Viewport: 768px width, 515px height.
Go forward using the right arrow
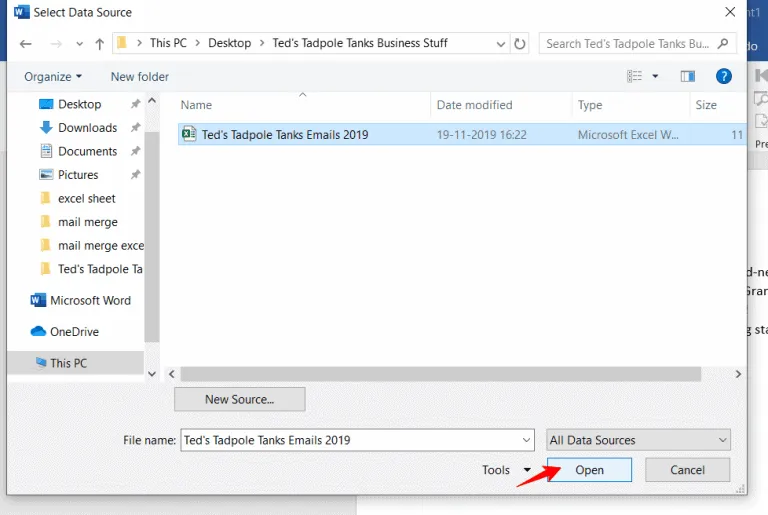point(56,44)
